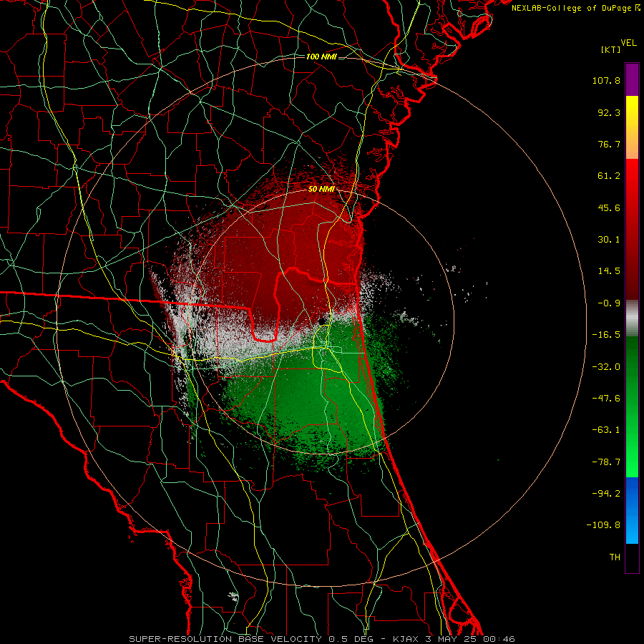Click the TH legend label
The width and height of the screenshot is (644, 644).
615,557
